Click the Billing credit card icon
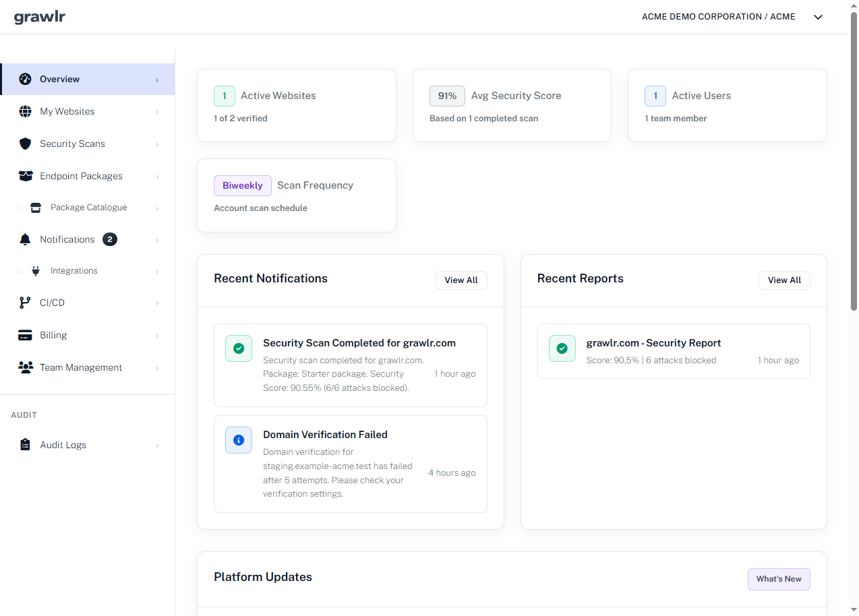Viewport: 859px width, 616px height. [26, 335]
